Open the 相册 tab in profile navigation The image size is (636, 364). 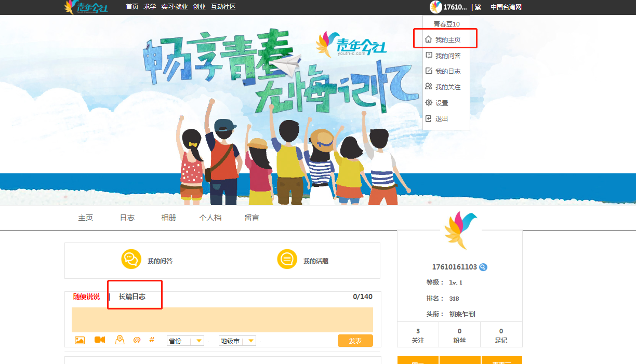[168, 218]
